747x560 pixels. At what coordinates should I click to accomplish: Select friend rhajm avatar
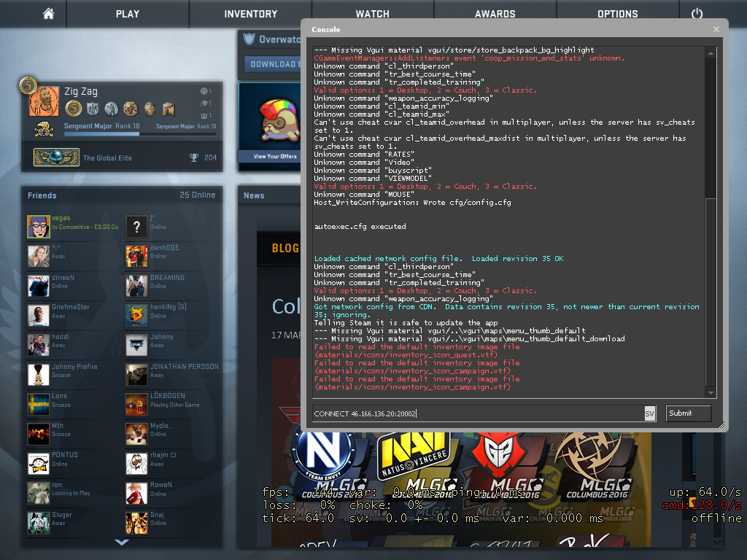136,464
